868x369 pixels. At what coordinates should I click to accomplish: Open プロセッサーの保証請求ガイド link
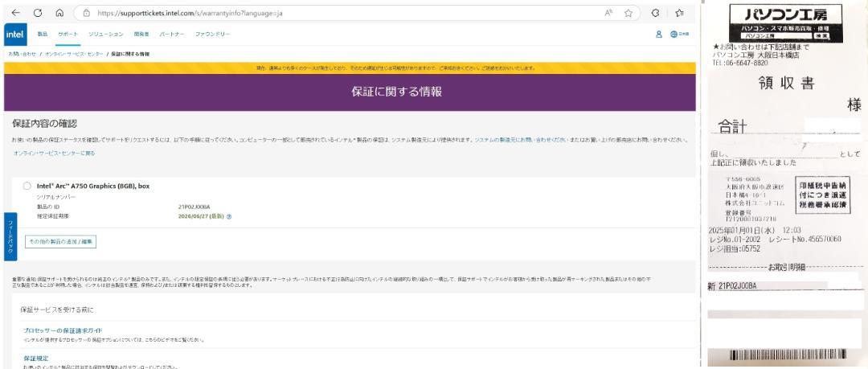coord(63,330)
